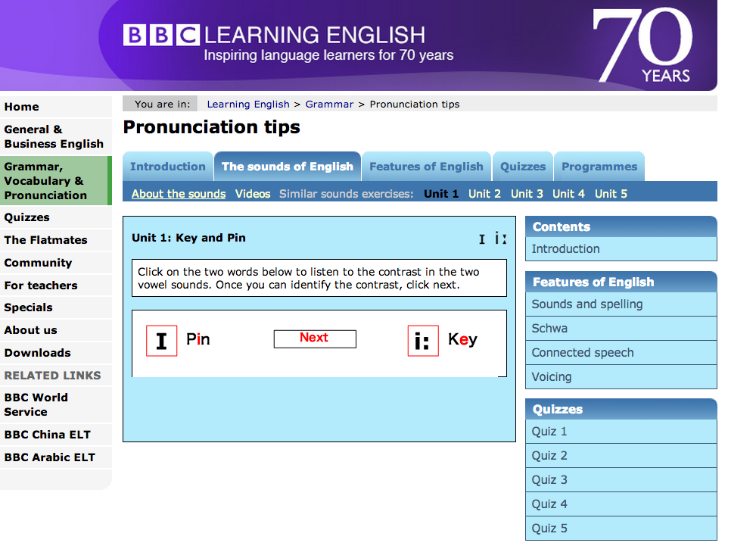Screen dimensions: 756x546
Task: Click the BBC logo in the banner
Action: pos(161,35)
